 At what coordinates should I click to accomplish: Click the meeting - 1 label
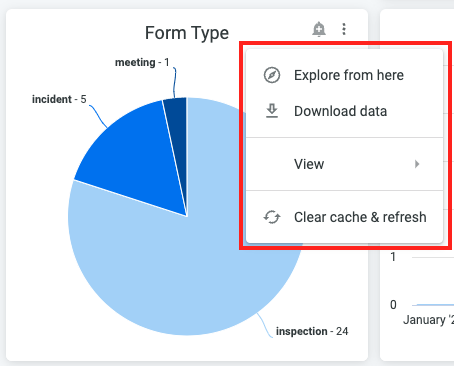pyautogui.click(x=142, y=62)
